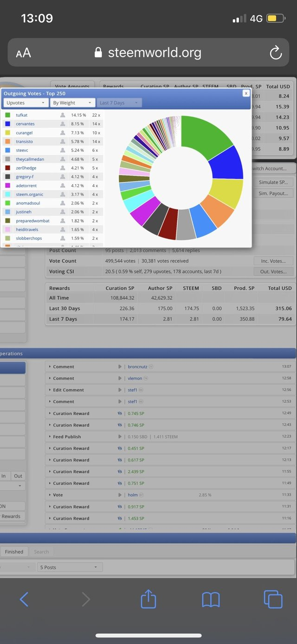
Task: Expand the Vote row for holm
Action: [x=50, y=495]
